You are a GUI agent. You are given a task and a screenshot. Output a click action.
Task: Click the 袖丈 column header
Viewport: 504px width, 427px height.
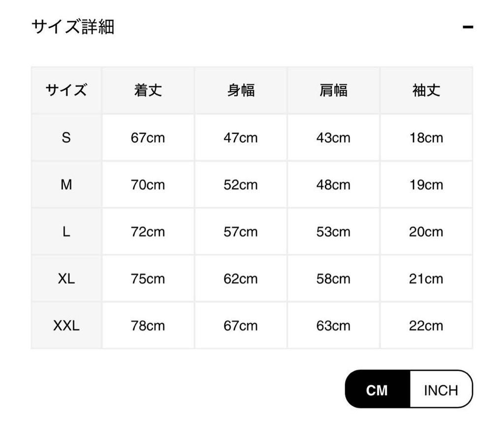pyautogui.click(x=426, y=91)
